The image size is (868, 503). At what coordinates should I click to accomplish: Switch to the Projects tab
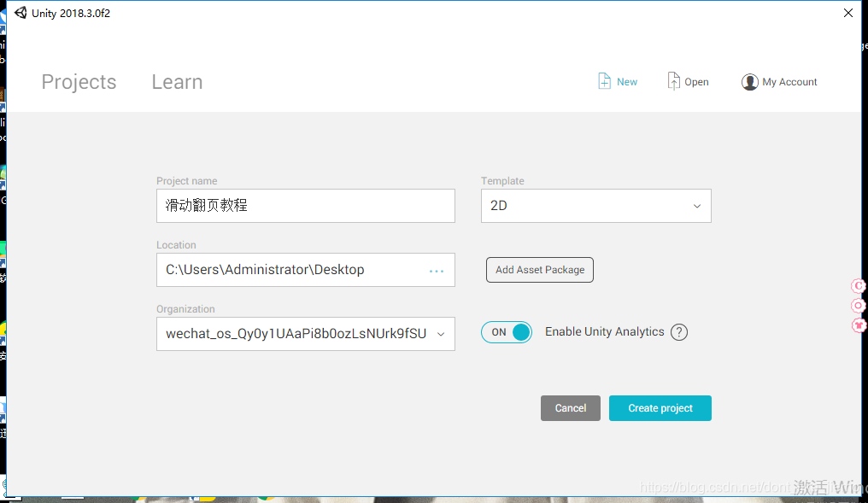[x=79, y=82]
